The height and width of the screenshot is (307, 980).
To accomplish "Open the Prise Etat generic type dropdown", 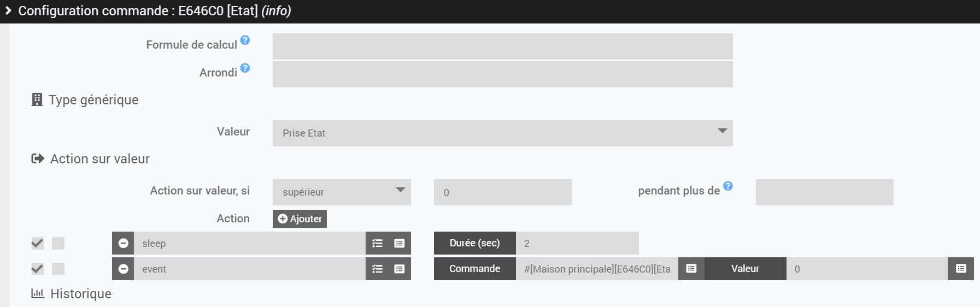I will click(x=502, y=133).
